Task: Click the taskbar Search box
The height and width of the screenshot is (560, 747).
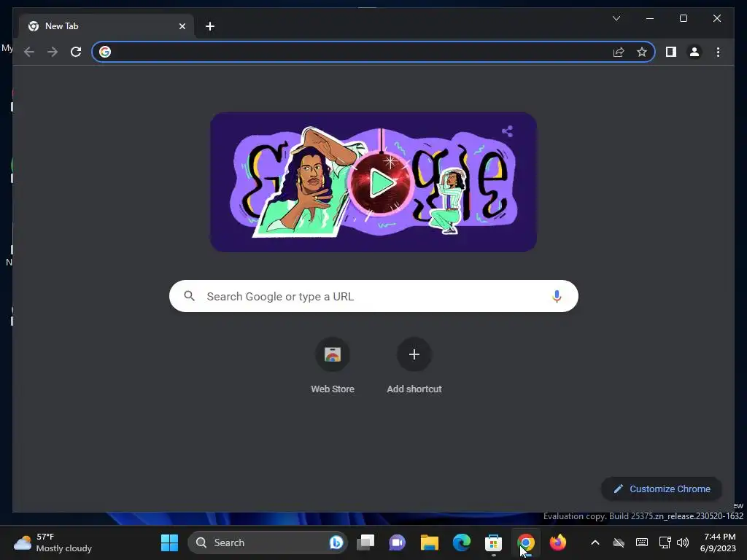Action: tap(268, 542)
